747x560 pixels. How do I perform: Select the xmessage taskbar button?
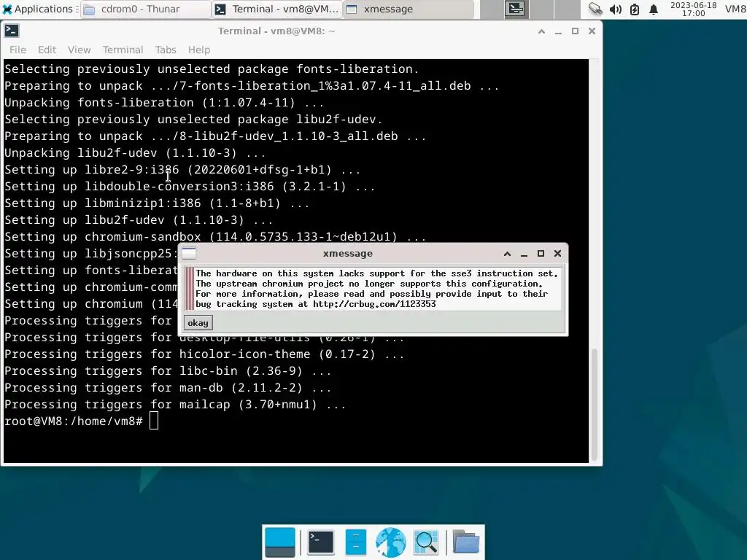point(409,9)
